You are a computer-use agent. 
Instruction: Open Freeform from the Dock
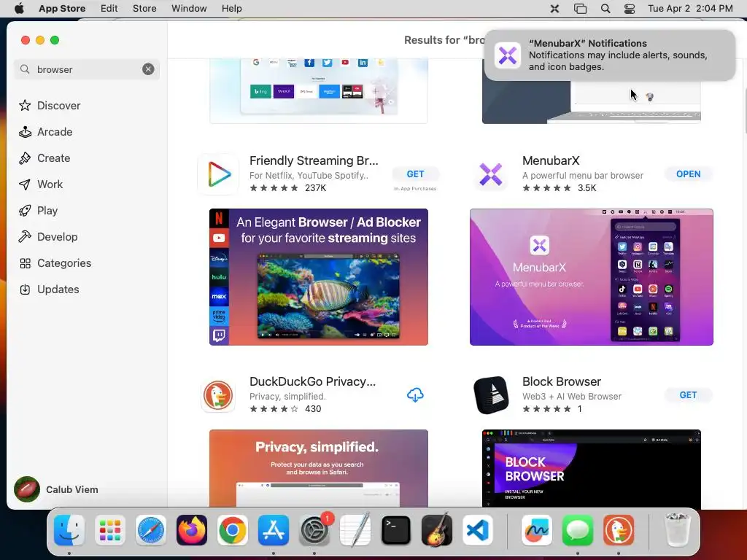(537, 530)
